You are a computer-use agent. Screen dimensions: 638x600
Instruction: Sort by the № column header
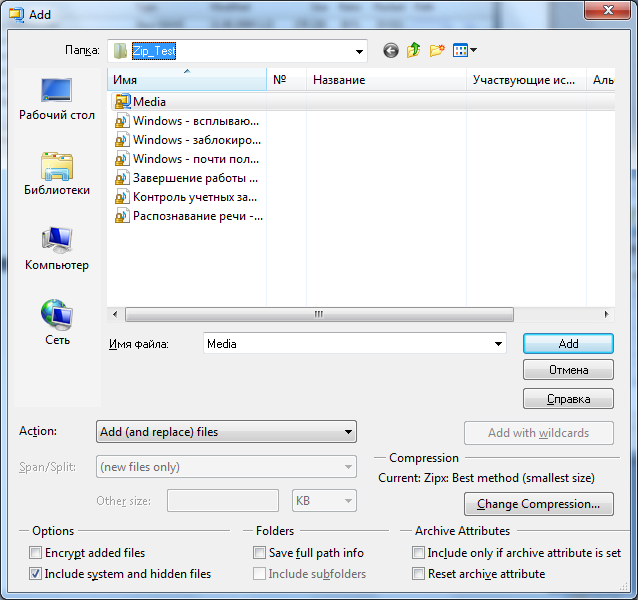pos(286,79)
